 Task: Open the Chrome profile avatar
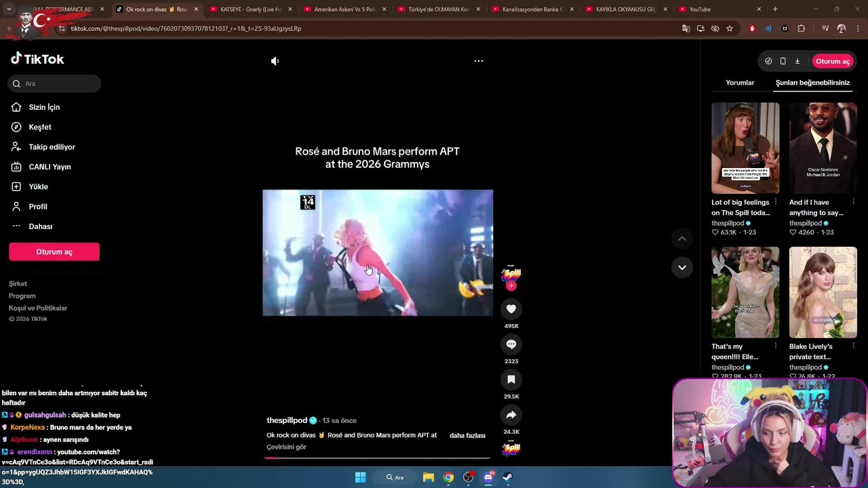coord(842,28)
